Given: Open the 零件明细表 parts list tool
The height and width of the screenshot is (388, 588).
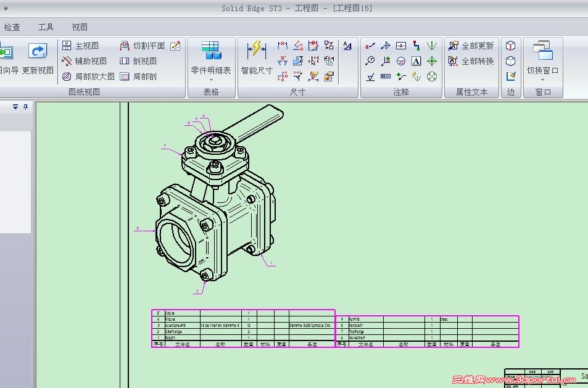Looking at the screenshot, I should coord(211,57).
